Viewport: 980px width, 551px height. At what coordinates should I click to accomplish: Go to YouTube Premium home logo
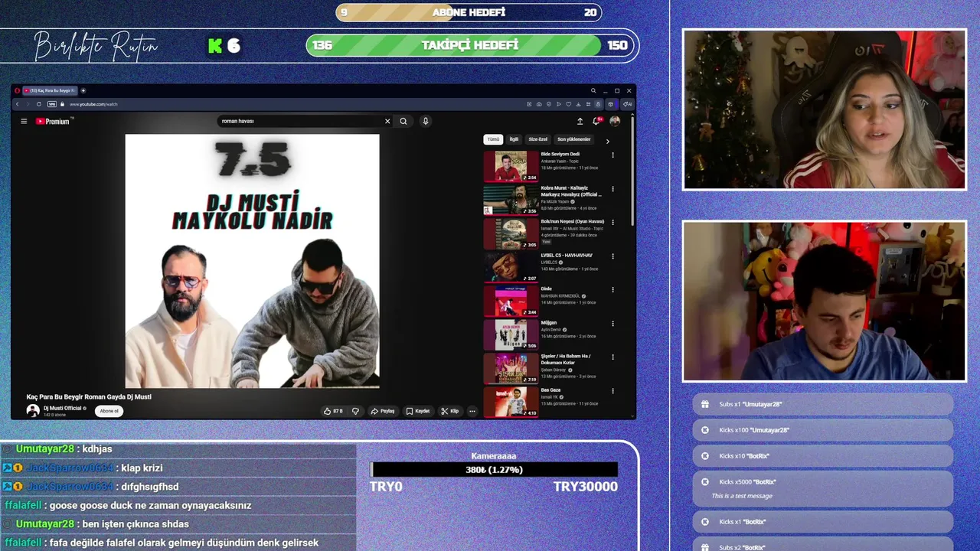click(53, 121)
